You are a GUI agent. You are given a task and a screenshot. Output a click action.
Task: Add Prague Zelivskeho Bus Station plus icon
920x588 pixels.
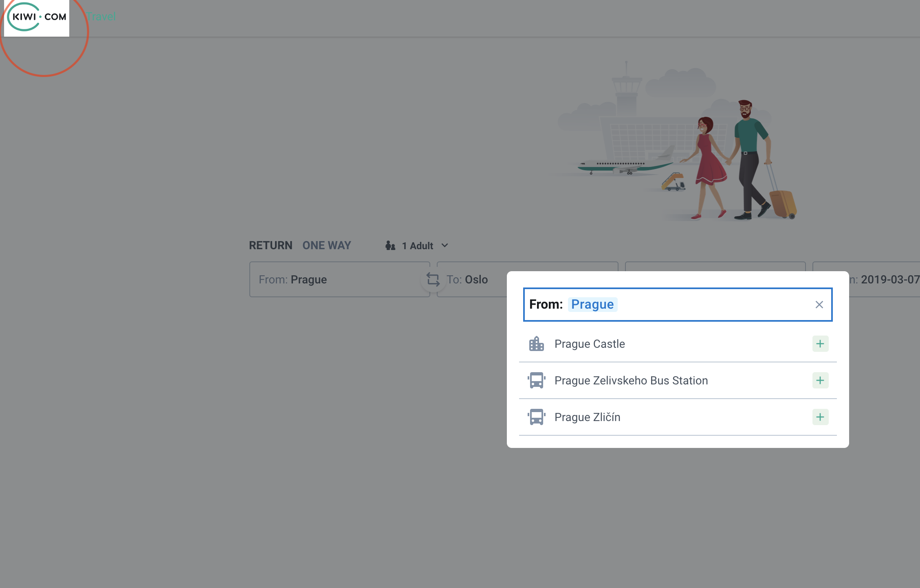(820, 380)
